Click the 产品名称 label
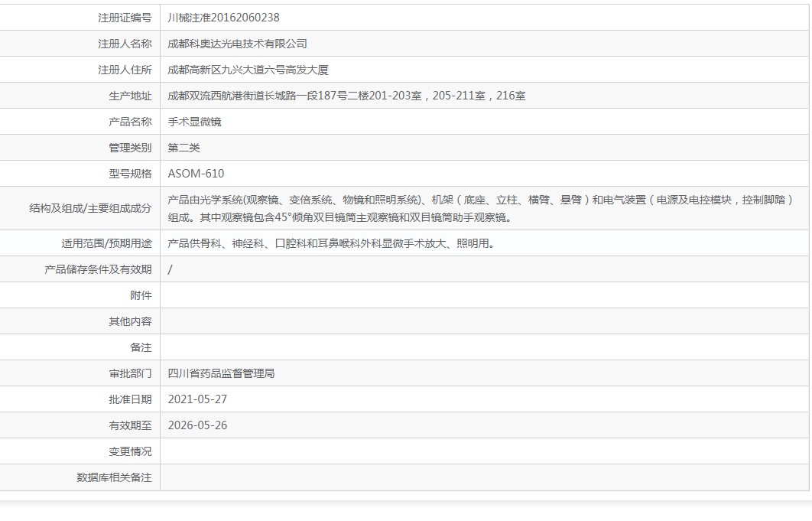 click(x=130, y=122)
